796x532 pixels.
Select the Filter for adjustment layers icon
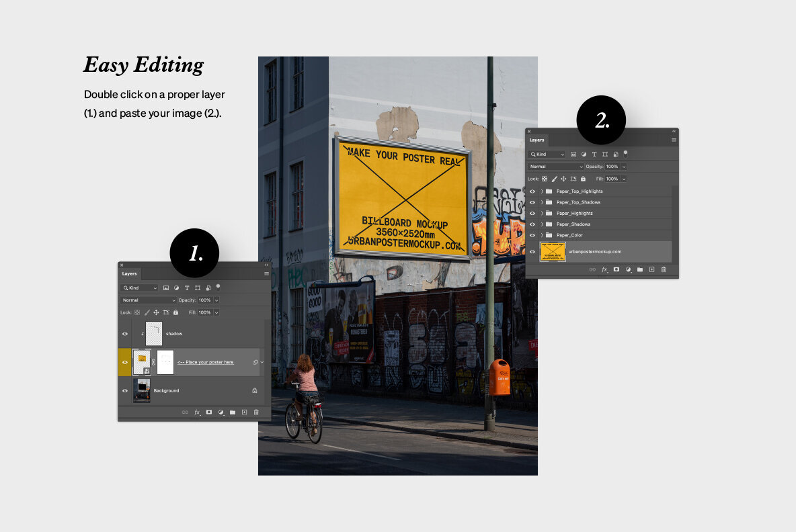click(175, 287)
